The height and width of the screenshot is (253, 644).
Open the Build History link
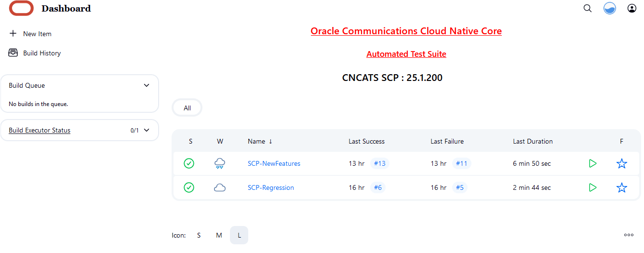click(x=42, y=53)
